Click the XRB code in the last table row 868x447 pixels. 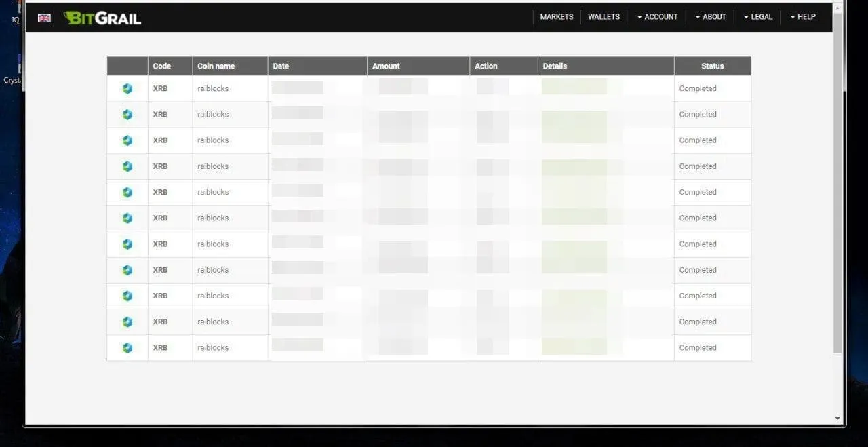tap(160, 347)
